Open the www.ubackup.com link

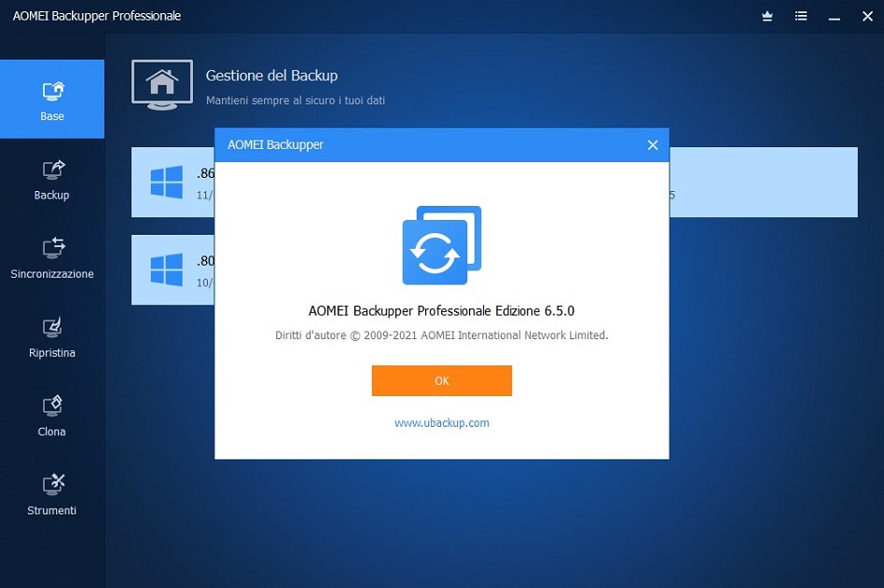pyautogui.click(x=441, y=423)
